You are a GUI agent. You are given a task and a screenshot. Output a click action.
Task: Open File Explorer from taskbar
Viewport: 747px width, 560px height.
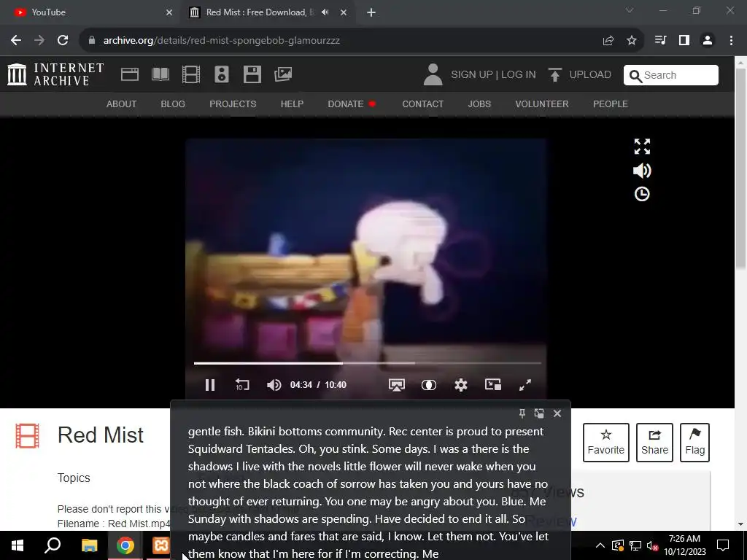(x=89, y=545)
